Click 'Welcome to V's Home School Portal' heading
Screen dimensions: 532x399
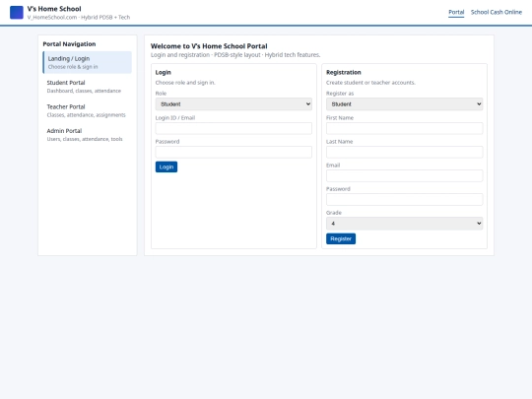pyautogui.click(x=209, y=46)
